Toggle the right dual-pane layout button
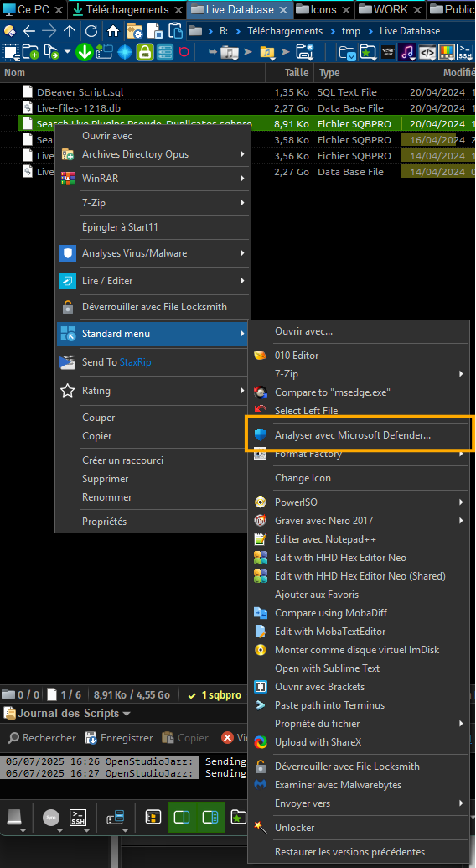476x868 pixels. pyautogui.click(x=210, y=817)
